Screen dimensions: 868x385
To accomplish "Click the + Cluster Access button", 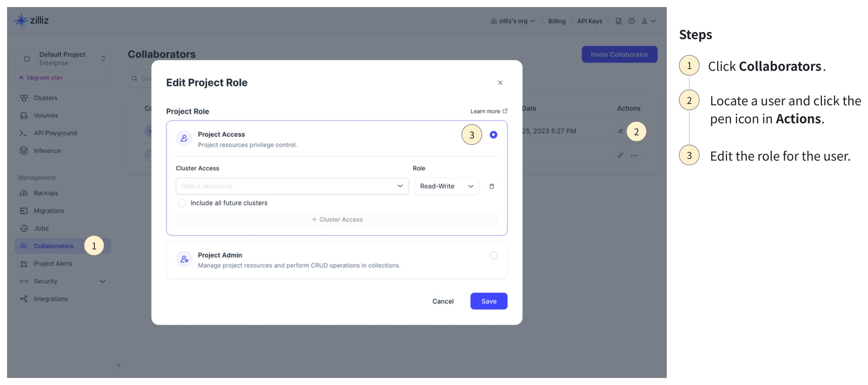I will (337, 219).
